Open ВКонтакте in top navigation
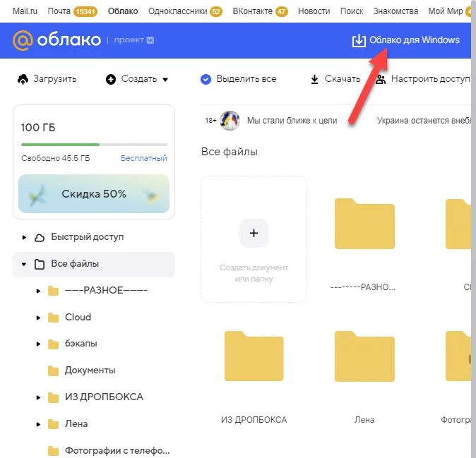The image size is (476, 458). tap(253, 11)
